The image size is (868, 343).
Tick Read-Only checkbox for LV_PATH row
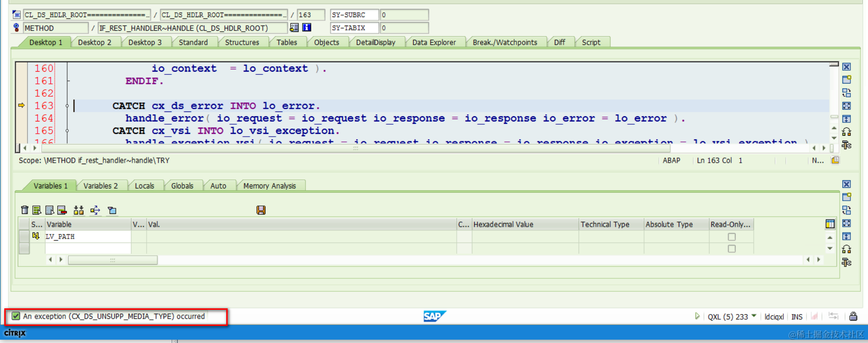pyautogui.click(x=732, y=237)
